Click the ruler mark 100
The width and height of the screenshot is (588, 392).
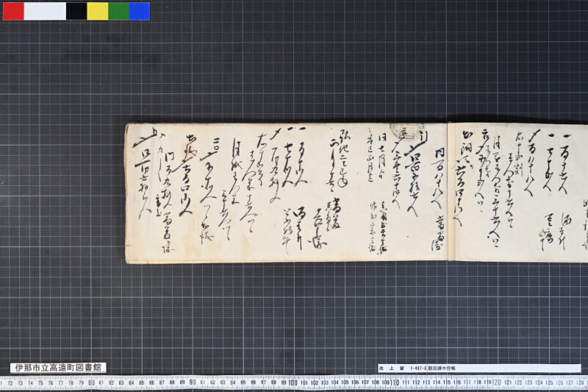pos(293,382)
